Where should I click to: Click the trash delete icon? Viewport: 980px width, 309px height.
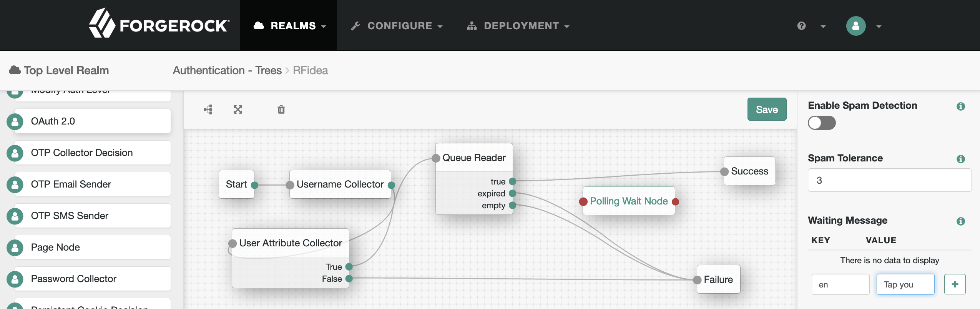click(281, 110)
